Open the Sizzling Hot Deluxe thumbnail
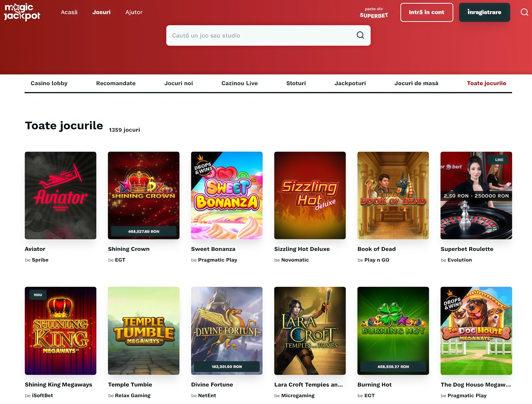Screen dimensions: 532x404 tap(310, 195)
